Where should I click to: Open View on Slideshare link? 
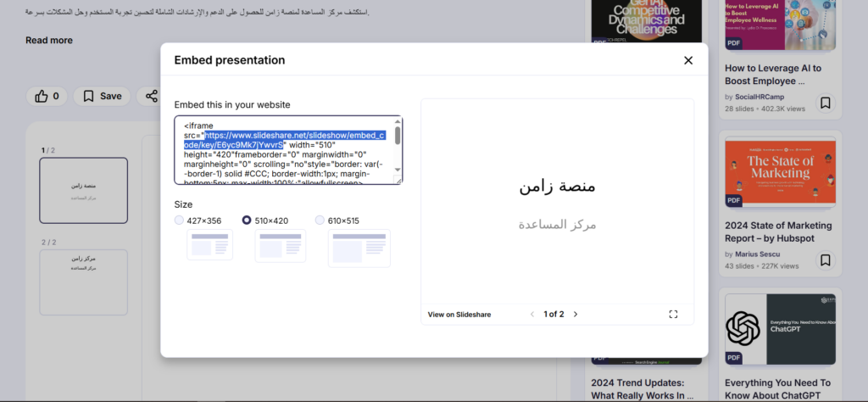tap(459, 315)
